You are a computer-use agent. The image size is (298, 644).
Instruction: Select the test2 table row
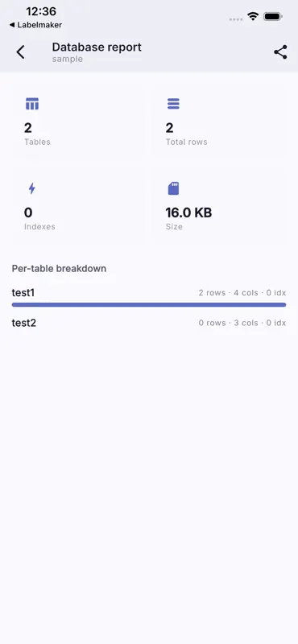pyautogui.click(x=149, y=323)
